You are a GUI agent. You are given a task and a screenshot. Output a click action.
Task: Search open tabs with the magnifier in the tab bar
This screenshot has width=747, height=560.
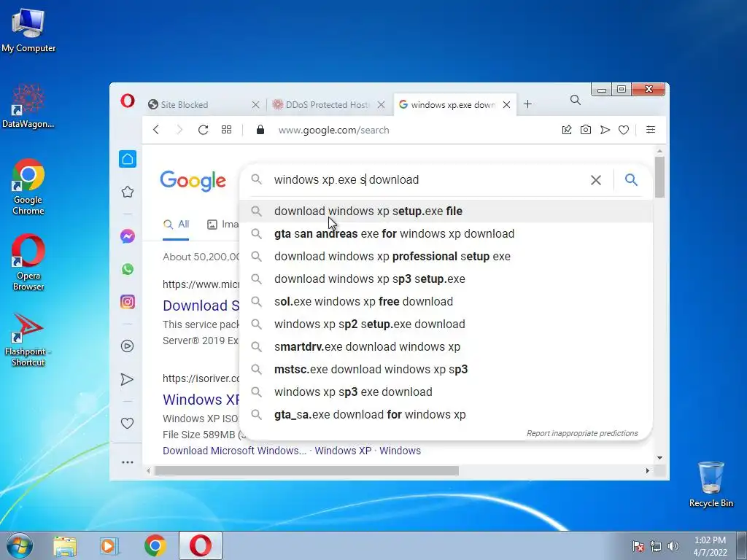(x=576, y=100)
